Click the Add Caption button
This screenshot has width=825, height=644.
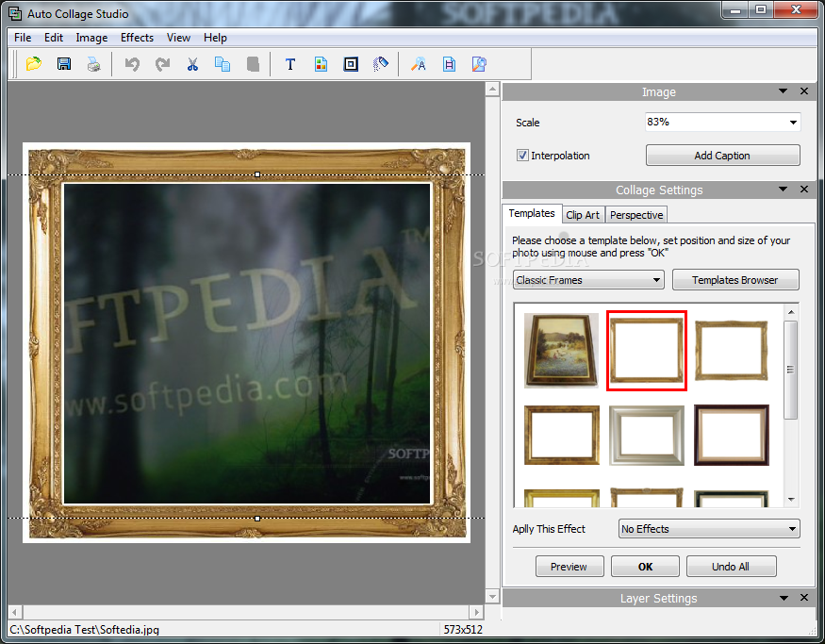pos(722,156)
